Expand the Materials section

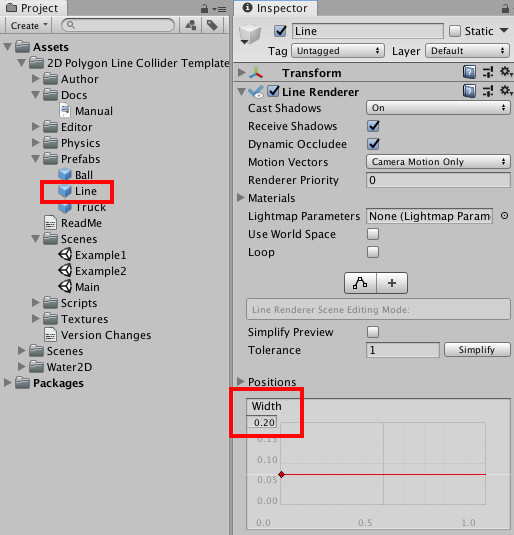coord(241,198)
